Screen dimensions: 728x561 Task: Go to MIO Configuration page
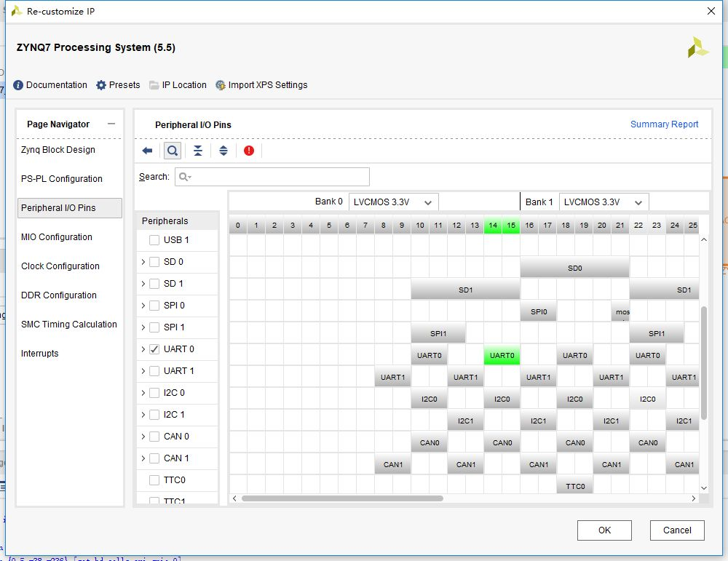point(57,237)
